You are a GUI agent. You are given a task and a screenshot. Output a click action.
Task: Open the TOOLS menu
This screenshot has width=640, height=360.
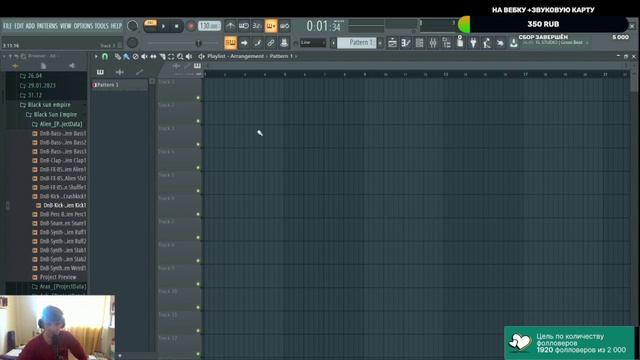tap(102, 26)
